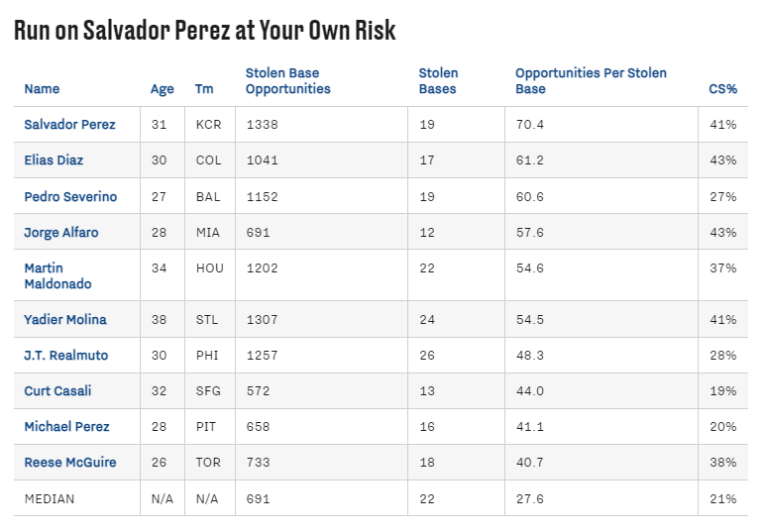Open Curt Casali player link
Image resolution: width=766 pixels, height=532 pixels.
pos(57,390)
